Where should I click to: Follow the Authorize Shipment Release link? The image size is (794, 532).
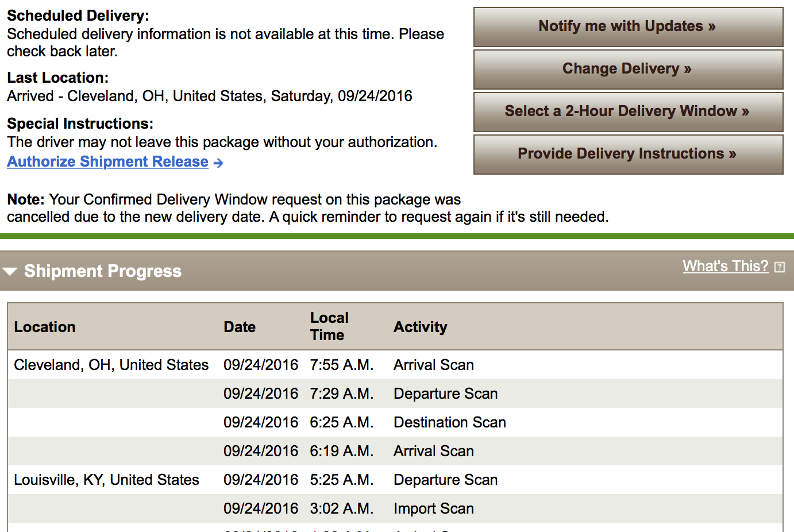107,162
